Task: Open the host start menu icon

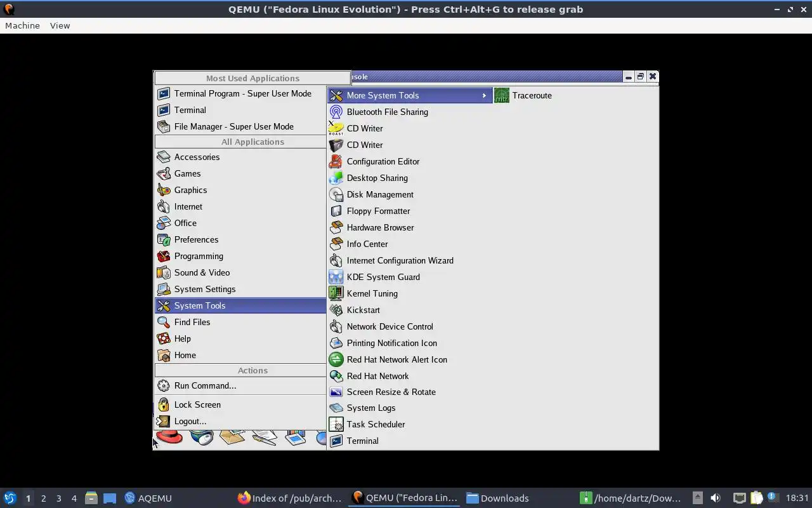Action: [x=10, y=498]
